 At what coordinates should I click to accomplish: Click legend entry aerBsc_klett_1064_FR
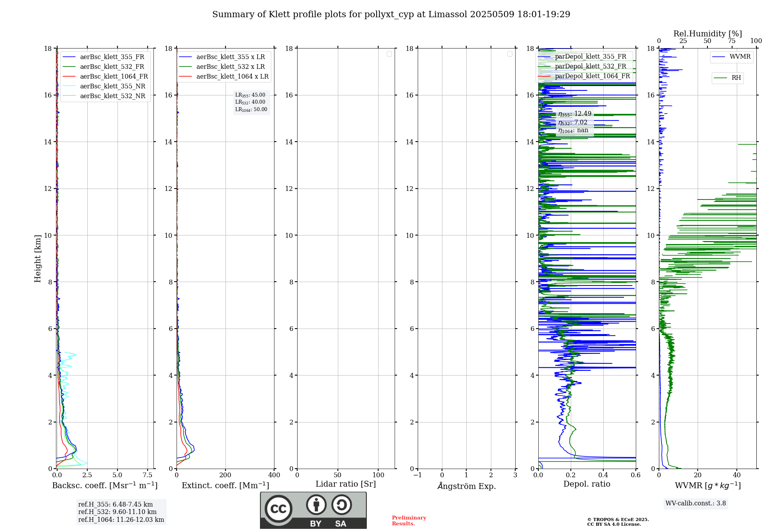pos(105,77)
